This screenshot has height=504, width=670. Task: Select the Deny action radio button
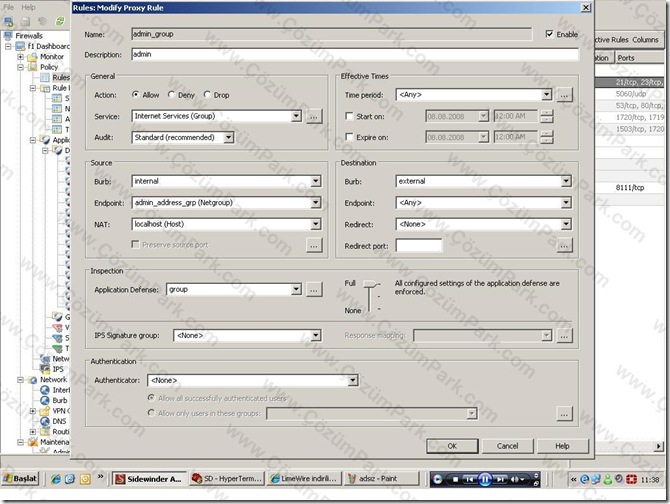pos(171,94)
